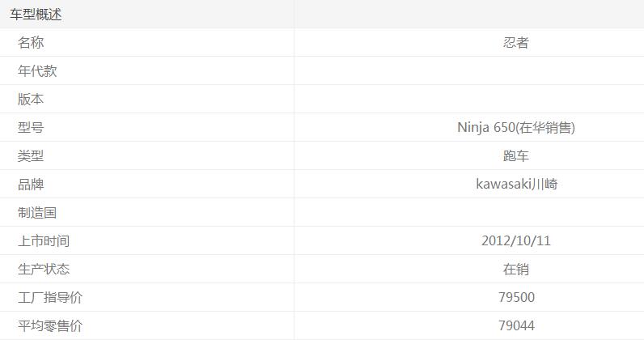Select the 生产状态 row label
This screenshot has height=340, width=644.
tap(44, 270)
